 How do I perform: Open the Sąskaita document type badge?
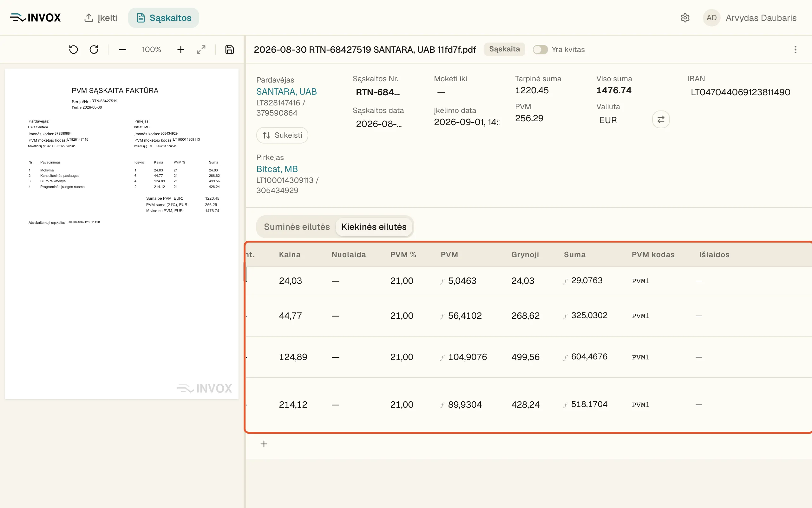click(504, 49)
